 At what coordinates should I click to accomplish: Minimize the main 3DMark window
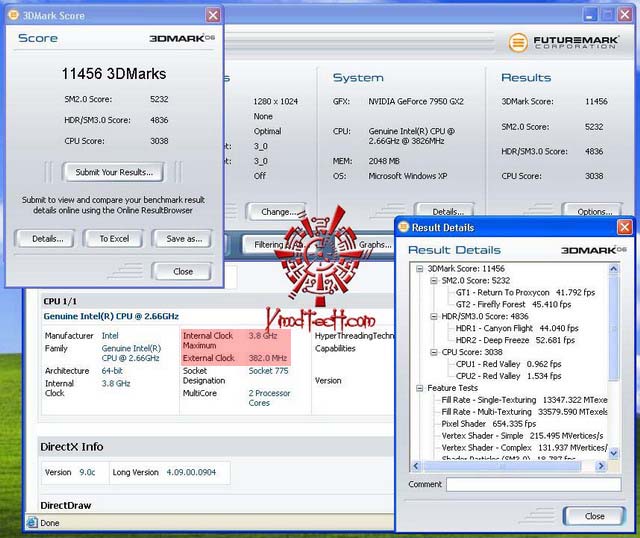coord(589,15)
